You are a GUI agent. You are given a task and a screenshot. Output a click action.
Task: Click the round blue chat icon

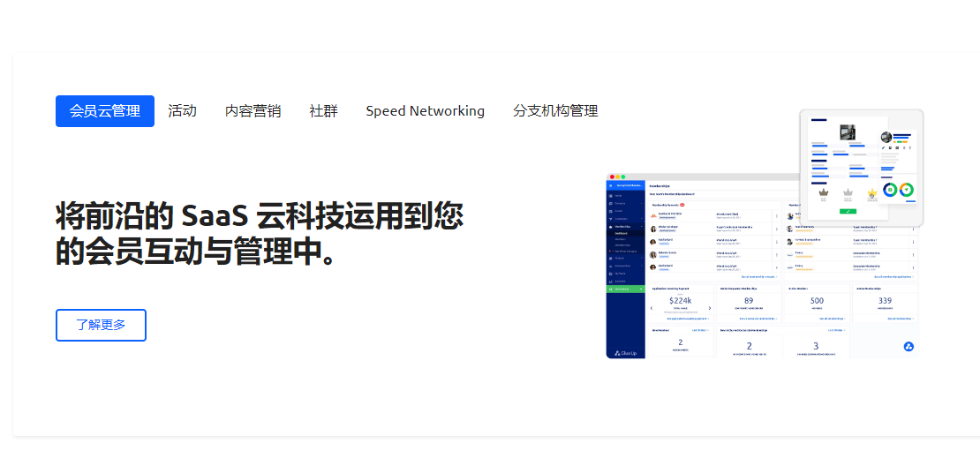[x=907, y=345]
